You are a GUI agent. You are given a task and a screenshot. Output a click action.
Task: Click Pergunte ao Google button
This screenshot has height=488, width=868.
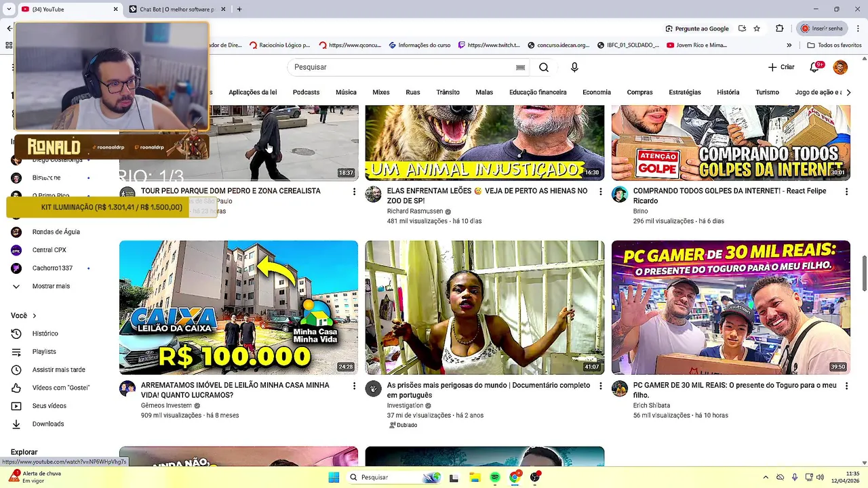pos(697,28)
